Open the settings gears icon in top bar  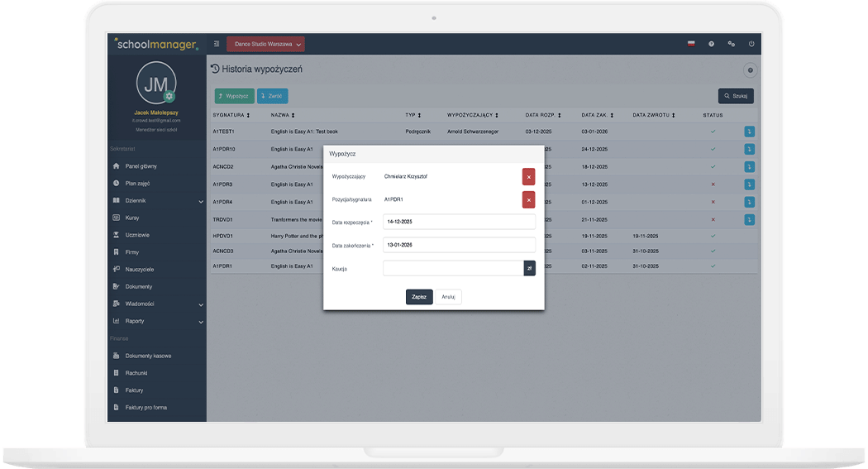tap(731, 44)
